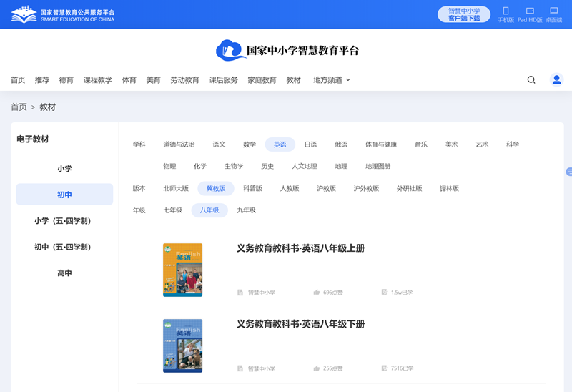The image size is (572, 392).
Task: Open the 推荐 nav item
Action: [x=42, y=80]
